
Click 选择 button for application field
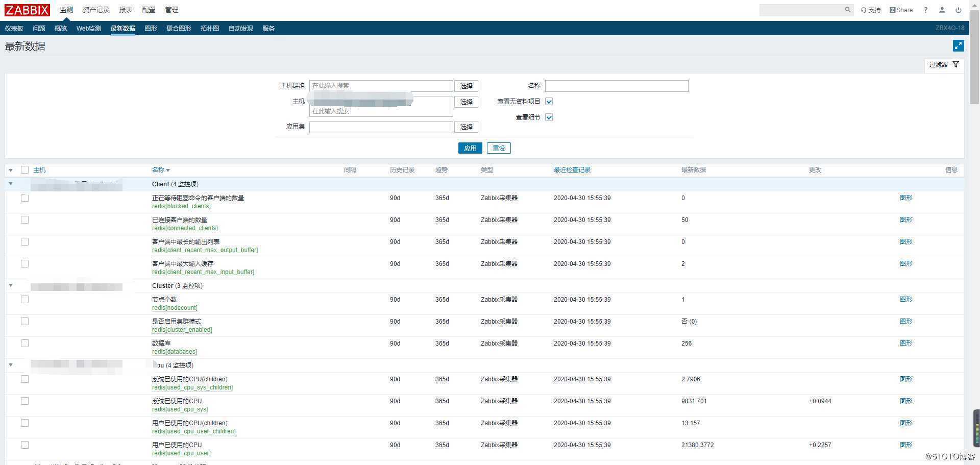[x=466, y=127]
